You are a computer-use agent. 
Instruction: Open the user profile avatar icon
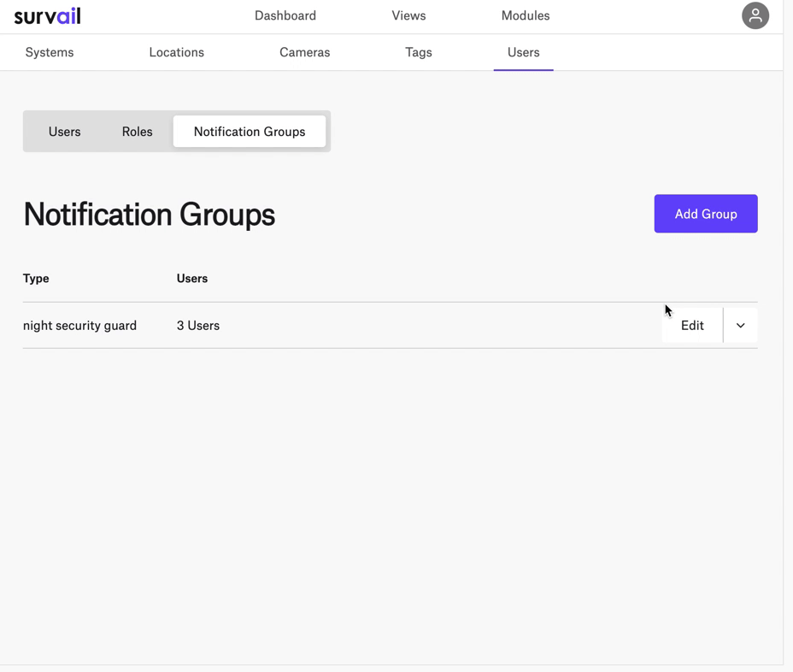755,15
